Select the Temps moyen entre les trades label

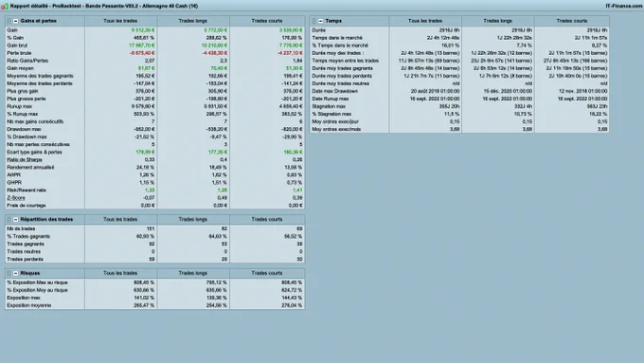pyautogui.click(x=346, y=61)
